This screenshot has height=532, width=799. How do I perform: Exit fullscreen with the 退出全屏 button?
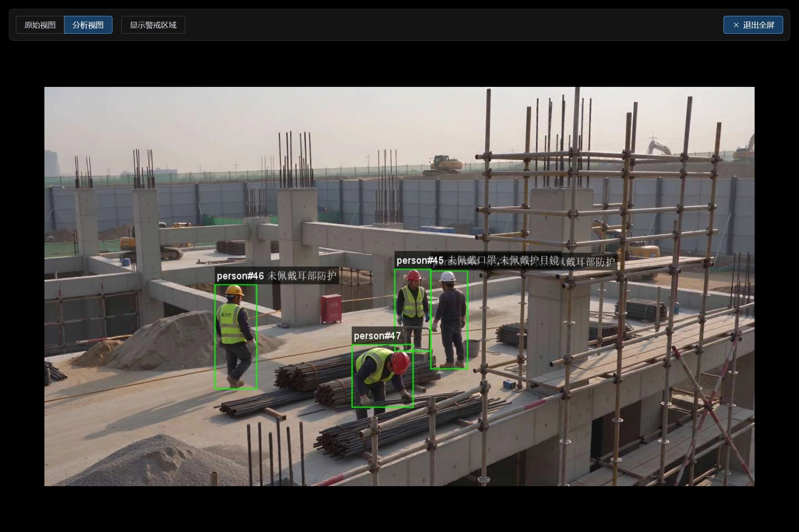[x=753, y=25]
